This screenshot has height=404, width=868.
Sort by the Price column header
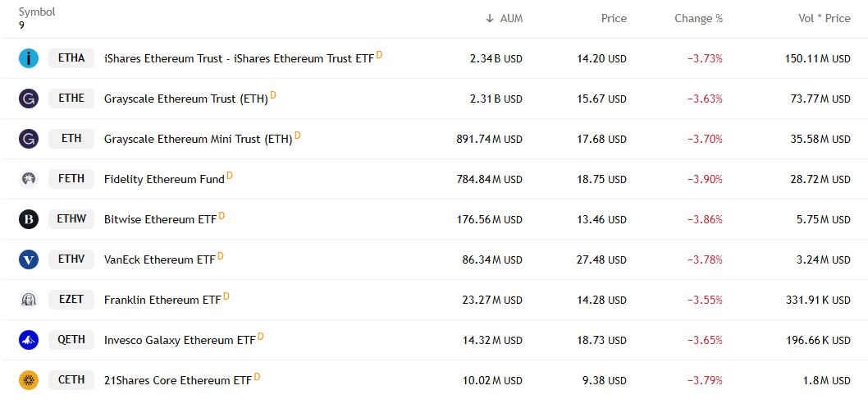614,18
